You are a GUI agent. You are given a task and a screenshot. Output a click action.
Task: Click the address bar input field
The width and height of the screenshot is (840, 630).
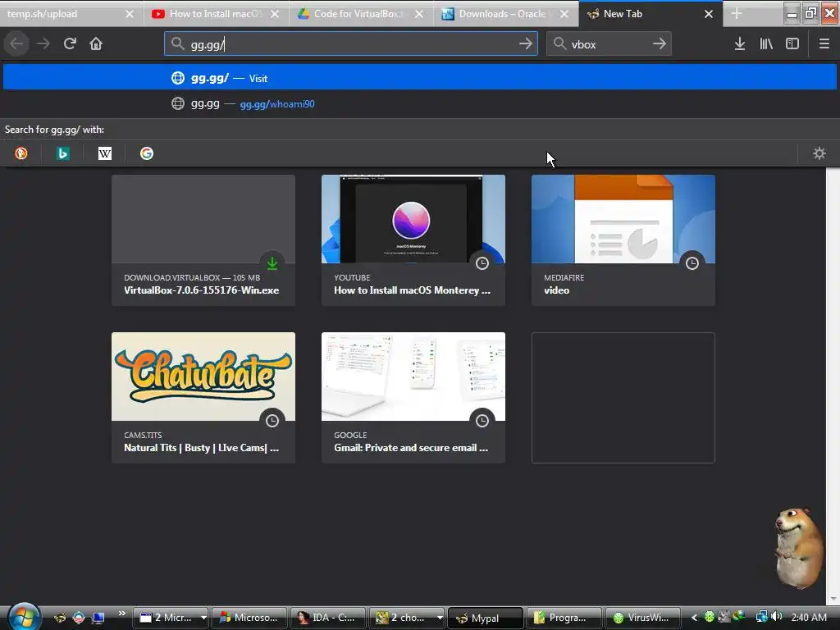pos(351,44)
